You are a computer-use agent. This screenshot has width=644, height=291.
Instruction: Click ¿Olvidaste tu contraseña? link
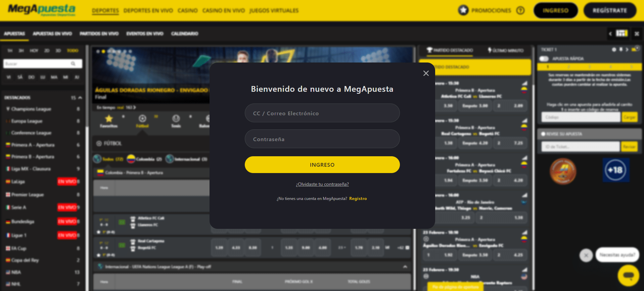pos(322,184)
